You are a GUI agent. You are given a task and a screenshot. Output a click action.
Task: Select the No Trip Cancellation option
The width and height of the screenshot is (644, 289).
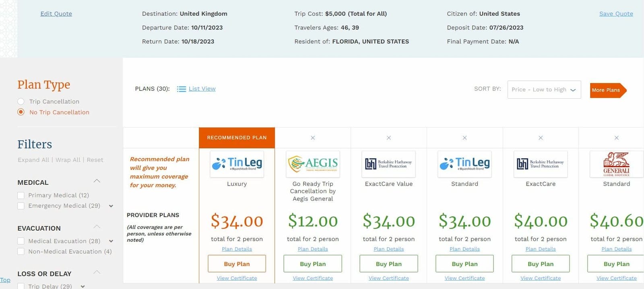(x=21, y=112)
